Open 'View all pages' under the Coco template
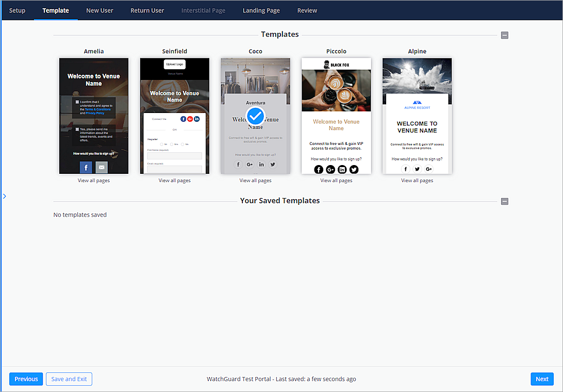563x392 pixels. tap(255, 180)
